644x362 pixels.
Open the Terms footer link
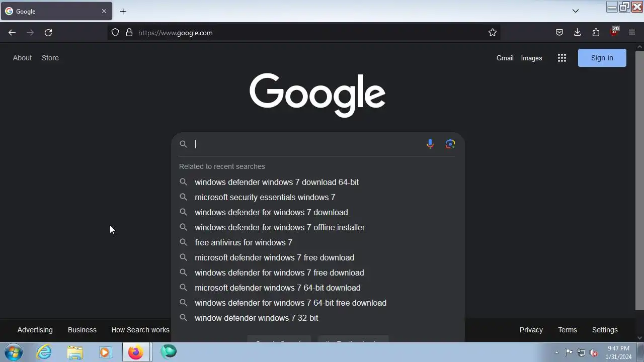(x=568, y=330)
